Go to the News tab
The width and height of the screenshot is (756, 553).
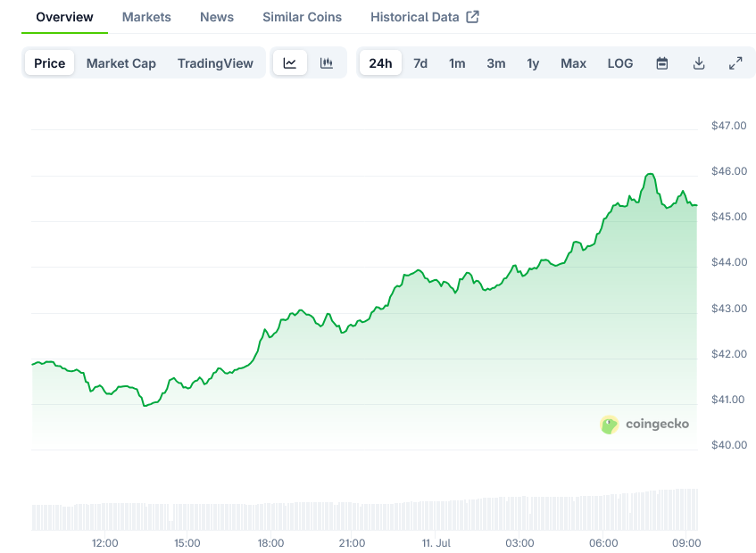(x=217, y=17)
